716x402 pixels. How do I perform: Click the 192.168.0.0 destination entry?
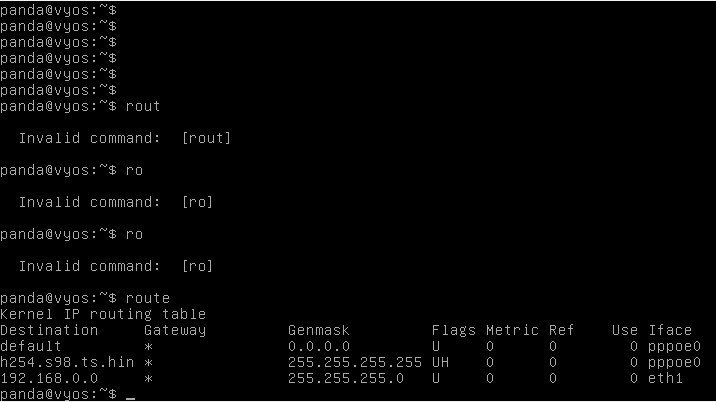(49, 378)
